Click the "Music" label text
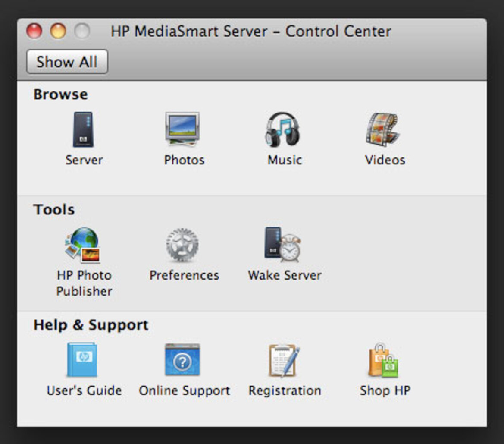The image size is (504, 444). click(x=285, y=160)
